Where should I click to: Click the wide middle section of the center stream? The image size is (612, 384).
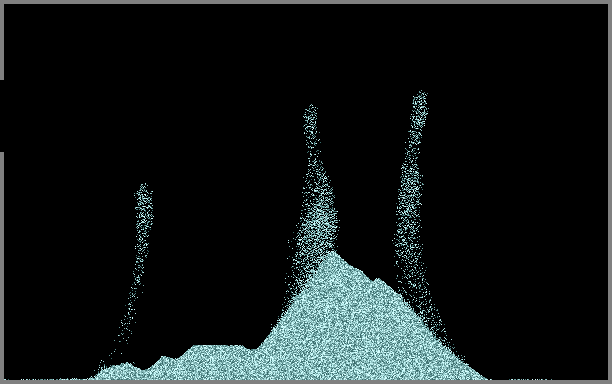pyautogui.click(x=318, y=211)
